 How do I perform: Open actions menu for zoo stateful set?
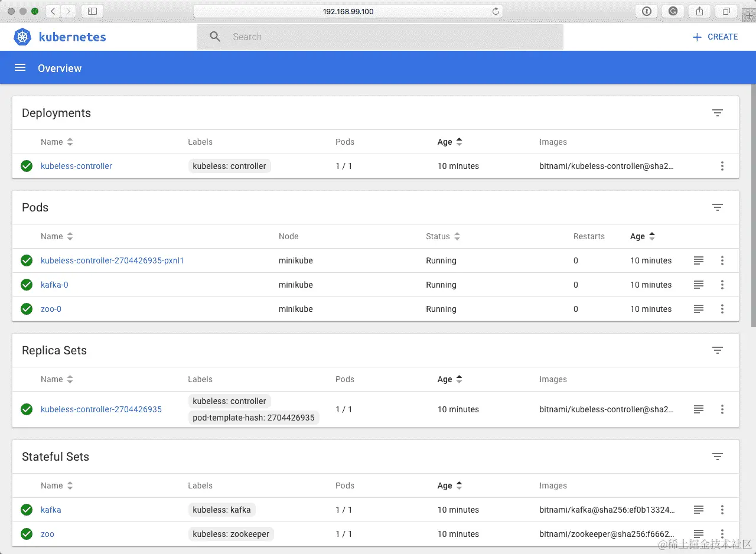(722, 534)
